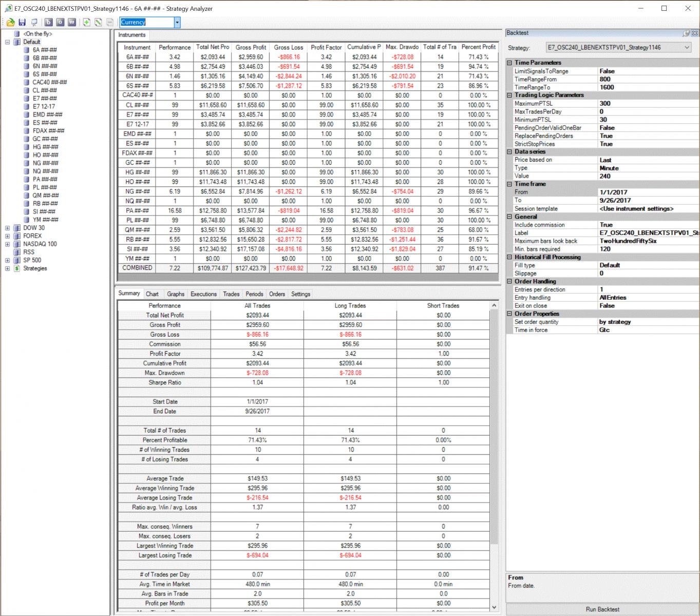The height and width of the screenshot is (616, 700).
Task: Click the Gross Profit column header
Action: (x=251, y=47)
